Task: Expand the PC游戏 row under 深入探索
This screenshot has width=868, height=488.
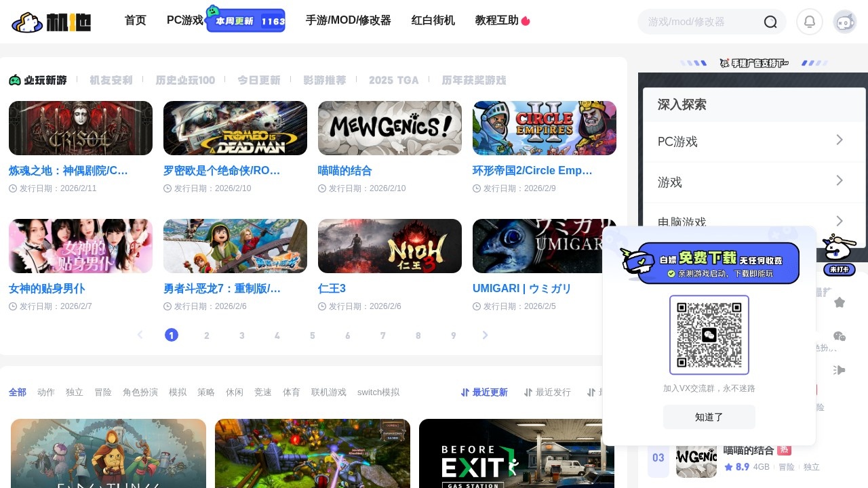Action: (x=753, y=141)
